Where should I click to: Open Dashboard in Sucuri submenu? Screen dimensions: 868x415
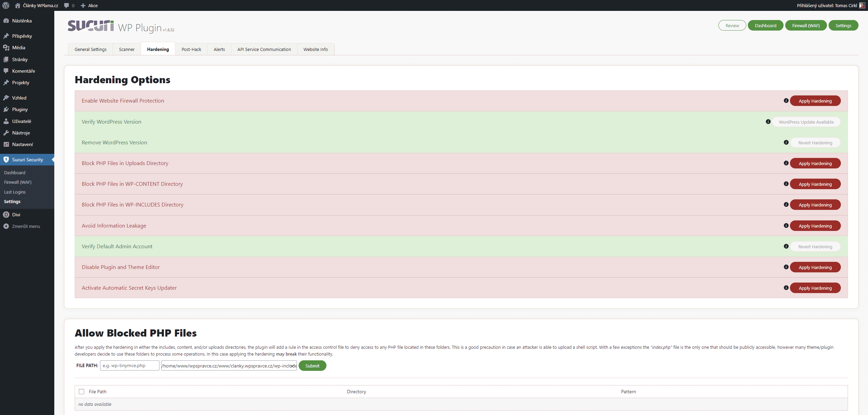click(x=15, y=173)
